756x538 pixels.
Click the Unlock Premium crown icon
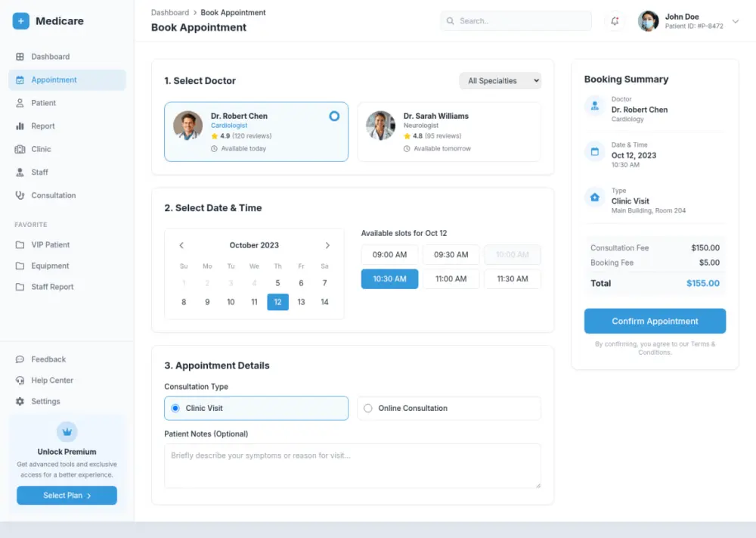coord(67,432)
